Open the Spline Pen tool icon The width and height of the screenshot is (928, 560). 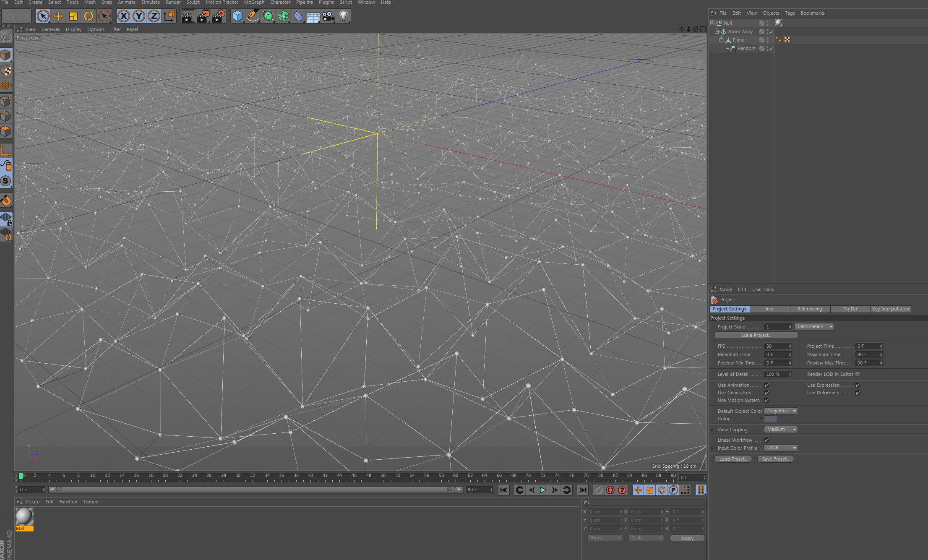(x=253, y=16)
